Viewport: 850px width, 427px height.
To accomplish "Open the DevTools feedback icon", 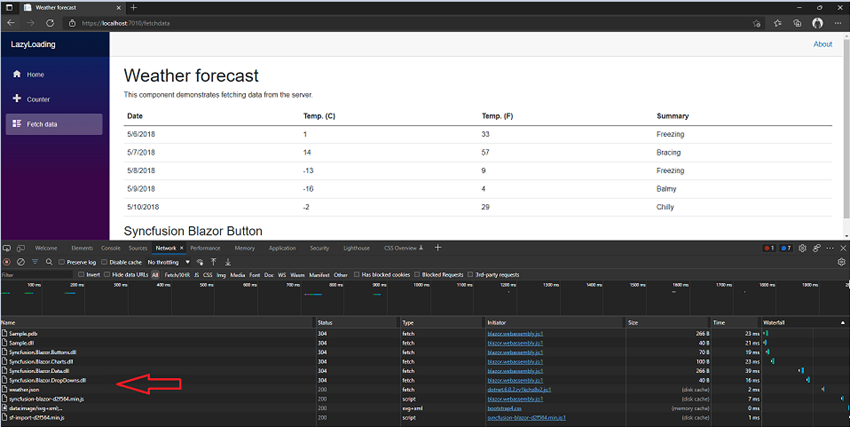I will 816,248.
